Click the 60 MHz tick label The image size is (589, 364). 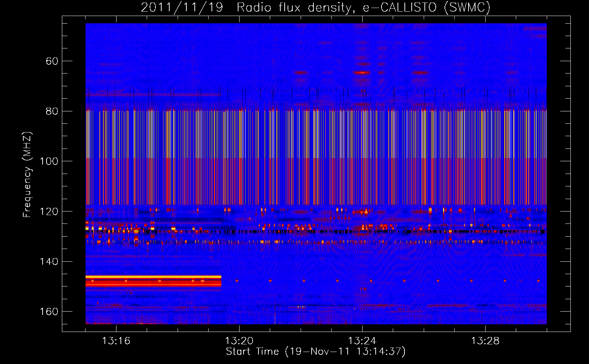pos(52,61)
